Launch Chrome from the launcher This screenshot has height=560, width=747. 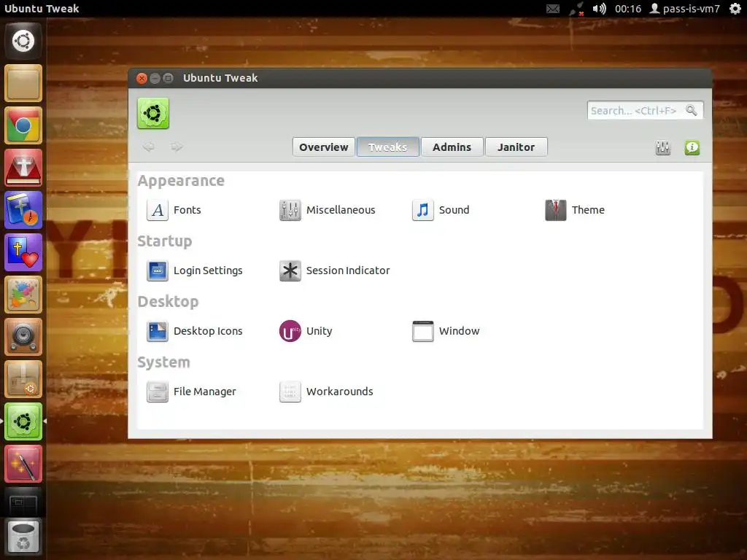click(23, 125)
